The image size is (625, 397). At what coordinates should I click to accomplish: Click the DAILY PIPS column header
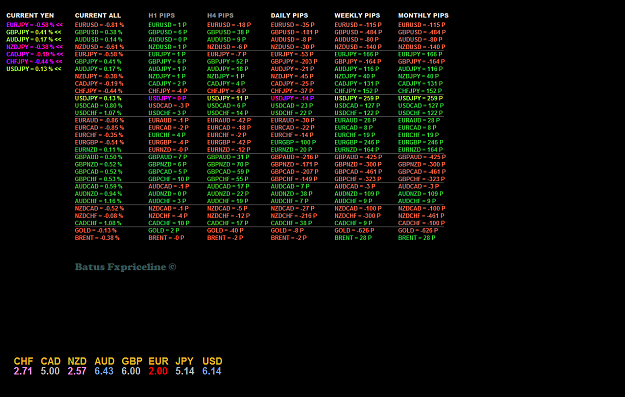click(289, 16)
